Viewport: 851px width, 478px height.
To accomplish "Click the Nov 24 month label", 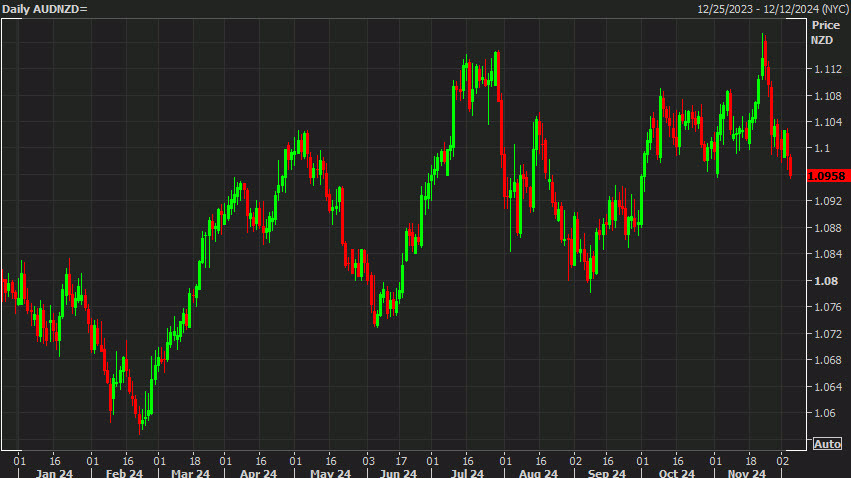I will pyautogui.click(x=747, y=473).
